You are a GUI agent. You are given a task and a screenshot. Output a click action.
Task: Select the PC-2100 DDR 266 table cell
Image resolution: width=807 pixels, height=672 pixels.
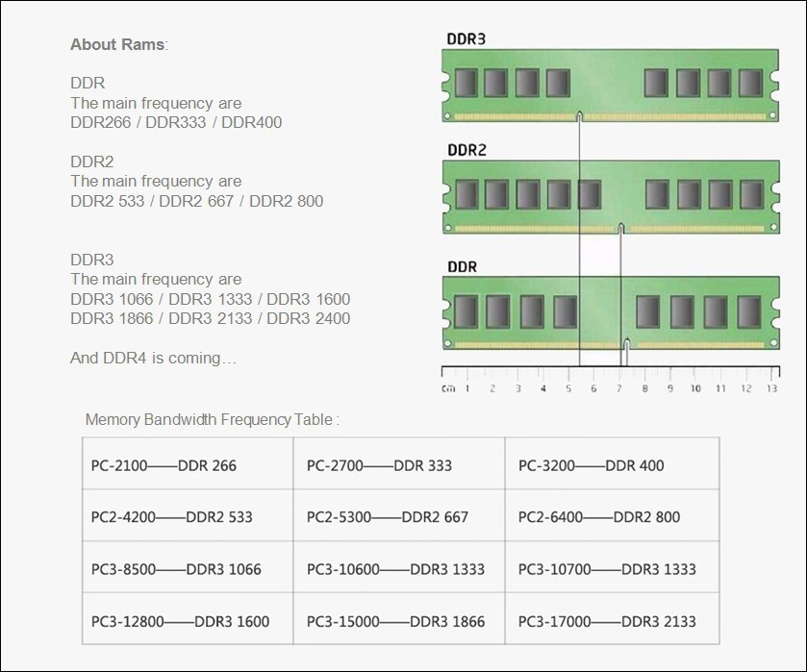(x=188, y=463)
